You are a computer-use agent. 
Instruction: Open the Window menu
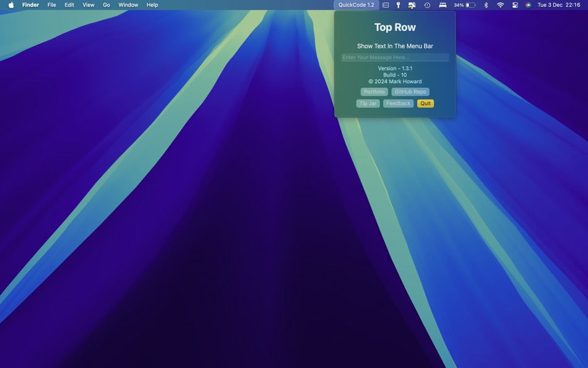point(128,5)
